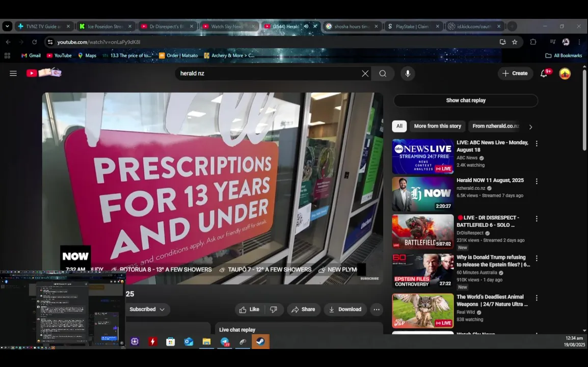Open the Dr Disrespect Battlefield 6 video thumbnail
The image size is (588, 367).
point(422,231)
